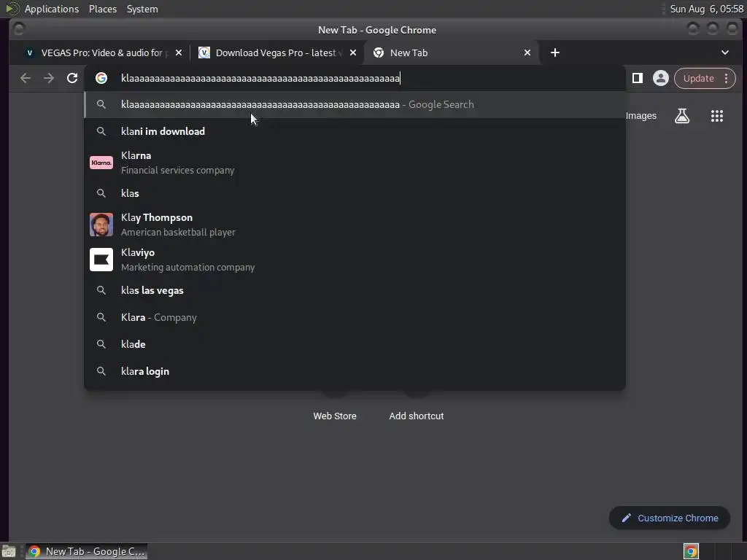
Task: Switch to Download Vegas Pro tab
Action: pyautogui.click(x=276, y=52)
